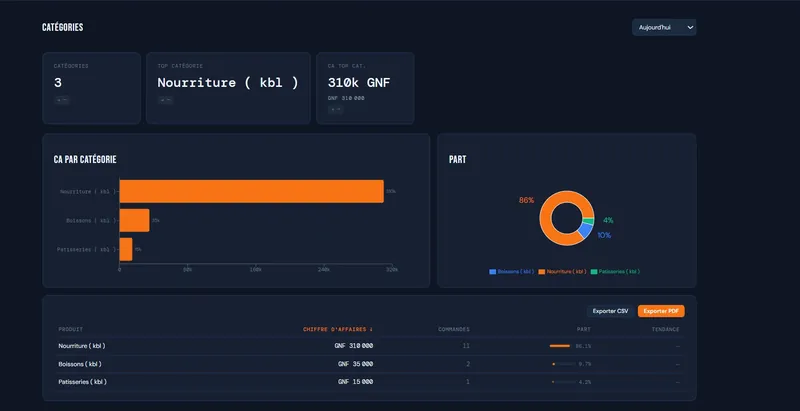Click the 9.7% share value
Viewport: 800px width, 411px height.
coord(585,364)
